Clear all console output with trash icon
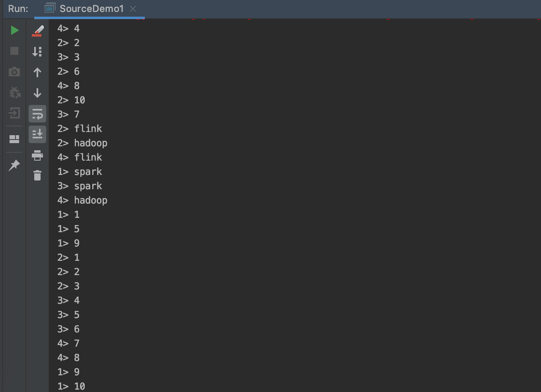541x392 pixels. coord(37,175)
